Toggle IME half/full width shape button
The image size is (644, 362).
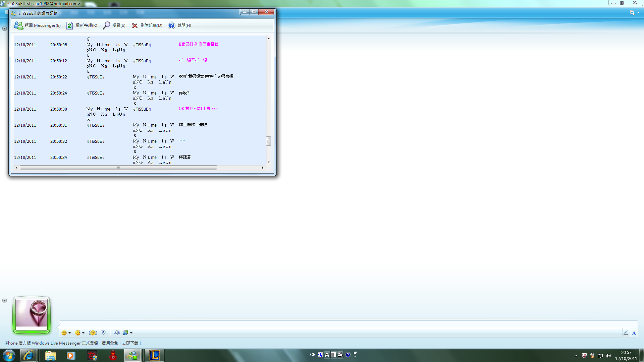[x=333, y=355]
